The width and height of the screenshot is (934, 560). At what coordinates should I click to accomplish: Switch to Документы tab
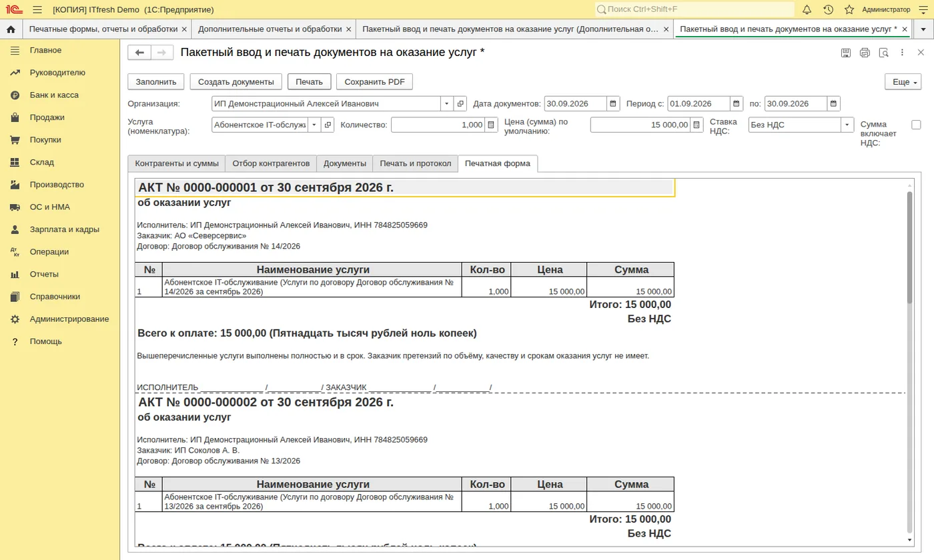[345, 163]
